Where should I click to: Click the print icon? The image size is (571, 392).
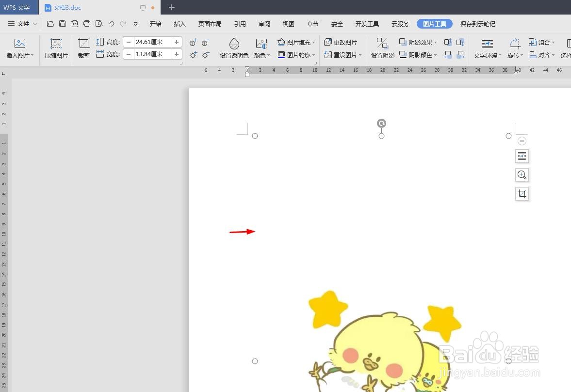(87, 24)
